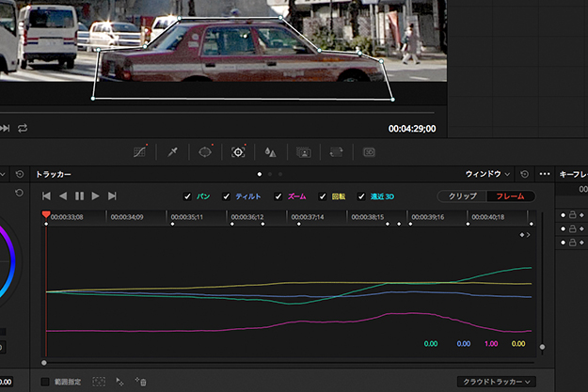The height and width of the screenshot is (392, 588).
Task: Open the Power Window palette
Action: click(205, 151)
